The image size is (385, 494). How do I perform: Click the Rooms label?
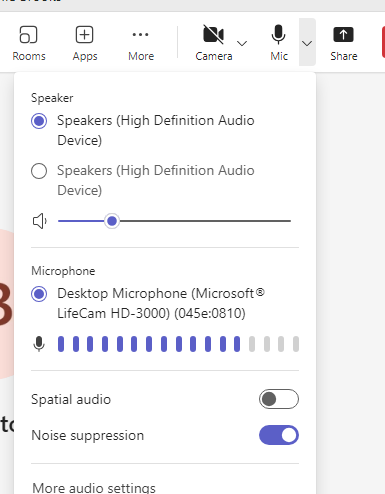29,56
